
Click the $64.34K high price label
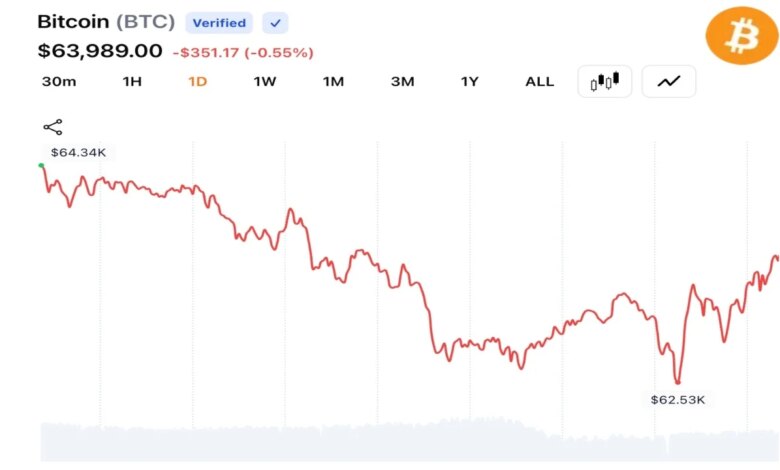(78, 152)
